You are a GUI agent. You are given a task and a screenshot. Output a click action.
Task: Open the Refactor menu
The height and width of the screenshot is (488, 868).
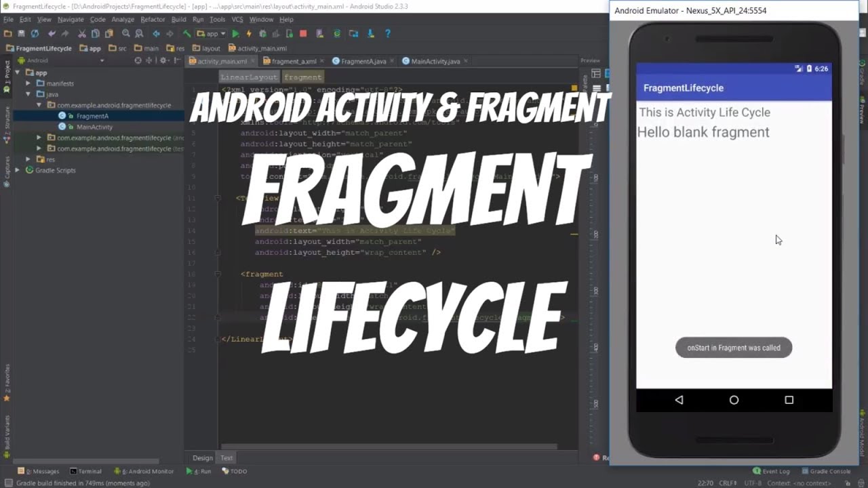(x=153, y=20)
